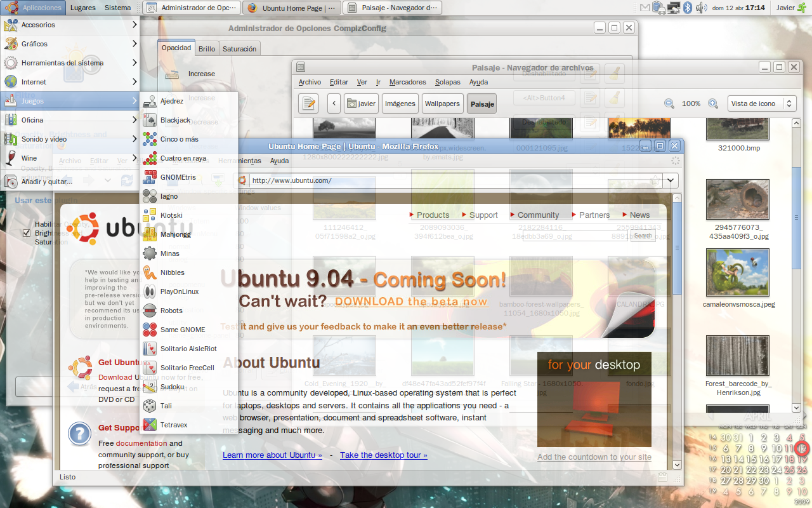Image resolution: width=812 pixels, height=508 pixels.
Task: Go to Imágenes folder in path bar
Action: pyautogui.click(x=400, y=104)
